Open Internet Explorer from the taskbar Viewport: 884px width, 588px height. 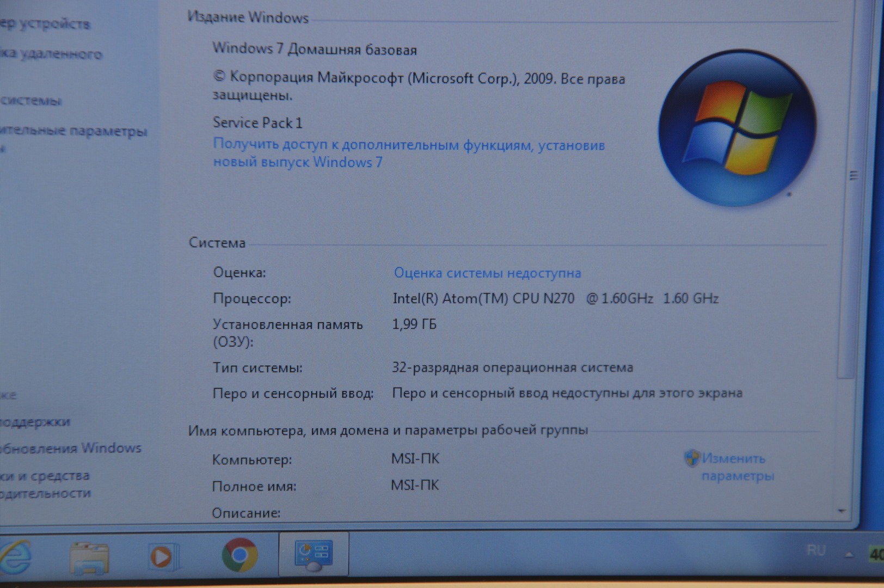tap(15, 556)
